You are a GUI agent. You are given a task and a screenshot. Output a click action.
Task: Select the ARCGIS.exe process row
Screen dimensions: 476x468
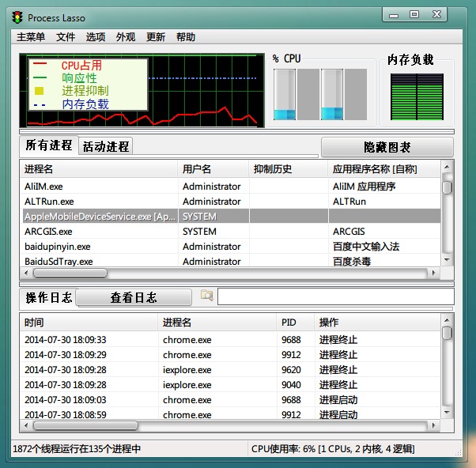click(48, 232)
